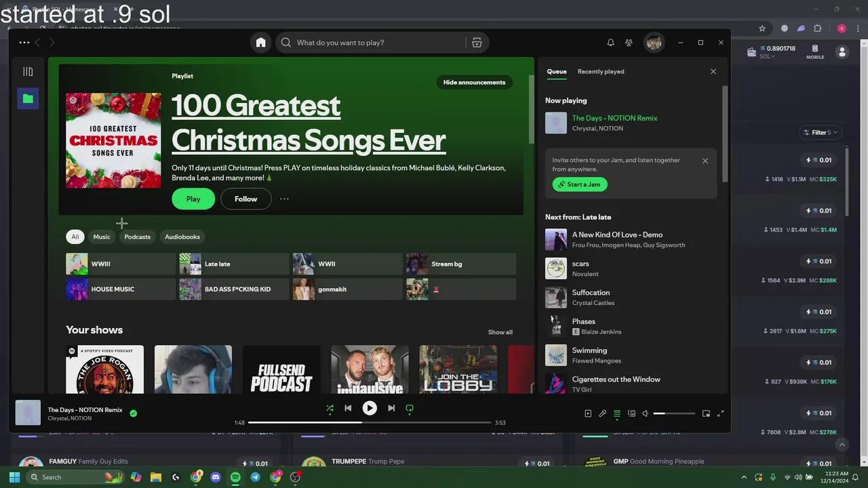Close the Queue panel

[713, 71]
